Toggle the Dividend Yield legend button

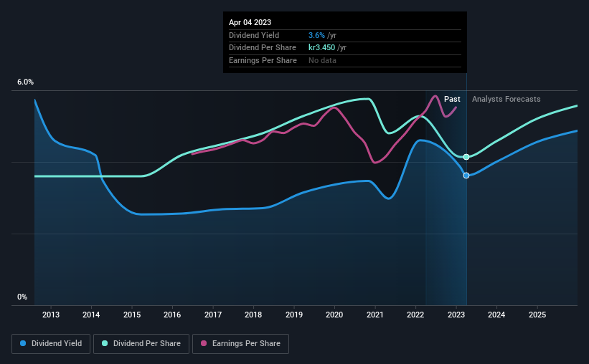[51, 344]
